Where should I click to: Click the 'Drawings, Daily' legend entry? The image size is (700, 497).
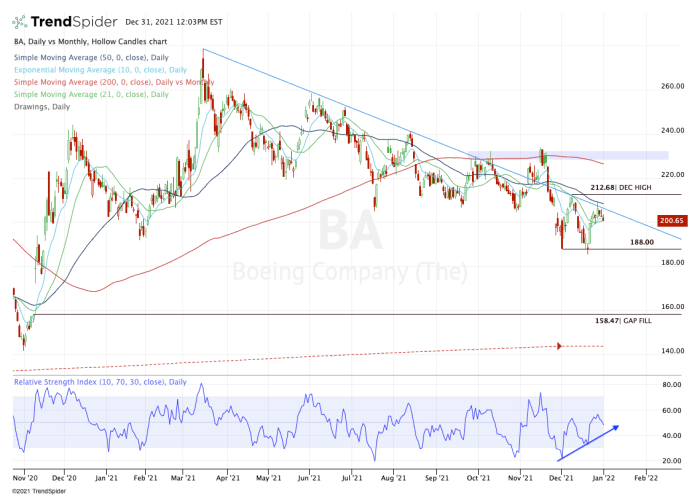(42, 107)
